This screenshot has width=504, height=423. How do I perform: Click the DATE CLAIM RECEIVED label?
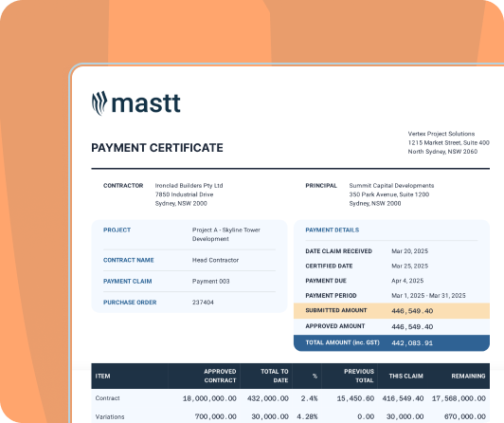339,251
